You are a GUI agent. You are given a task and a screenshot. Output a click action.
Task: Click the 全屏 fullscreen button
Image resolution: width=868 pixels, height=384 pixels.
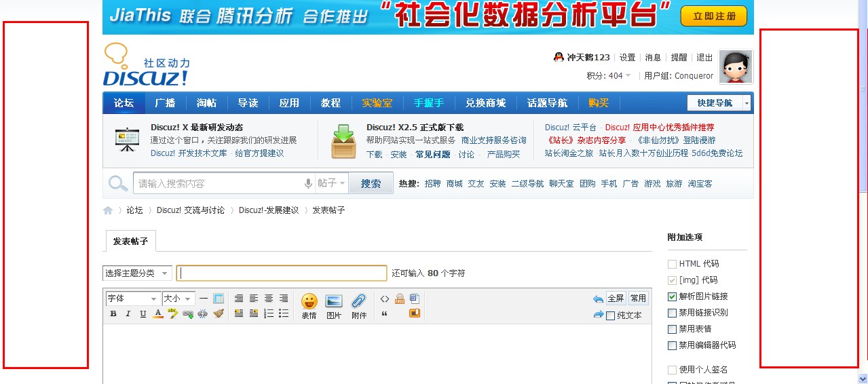click(616, 299)
